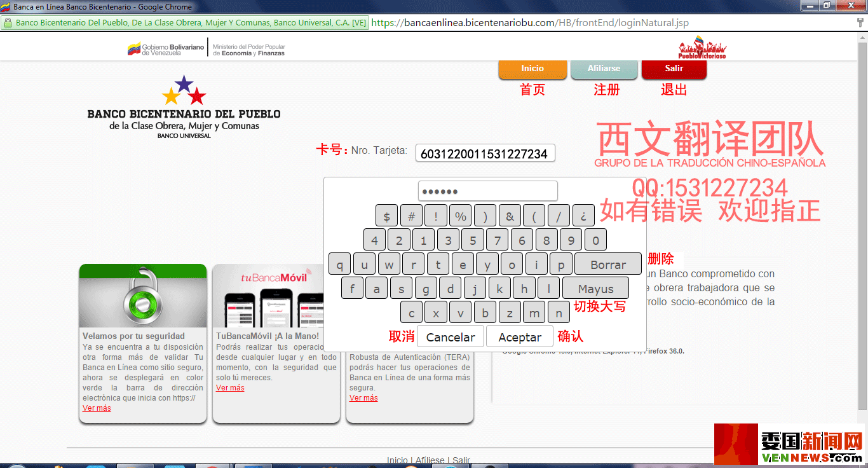Click the dollar sign key
868x468 pixels.
pyautogui.click(x=387, y=216)
